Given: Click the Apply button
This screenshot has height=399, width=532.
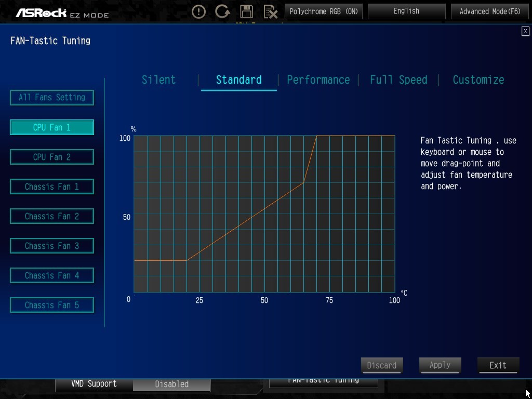Looking at the screenshot, I should click(440, 365).
